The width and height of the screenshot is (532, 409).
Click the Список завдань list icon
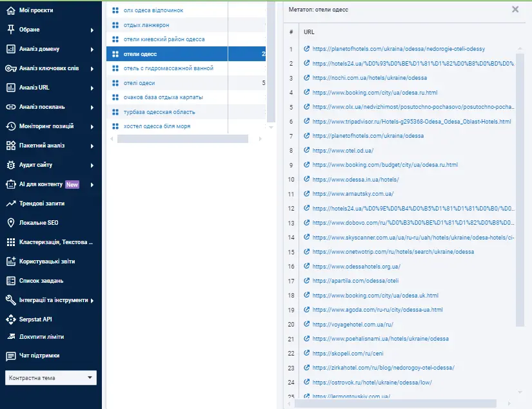coord(11,281)
